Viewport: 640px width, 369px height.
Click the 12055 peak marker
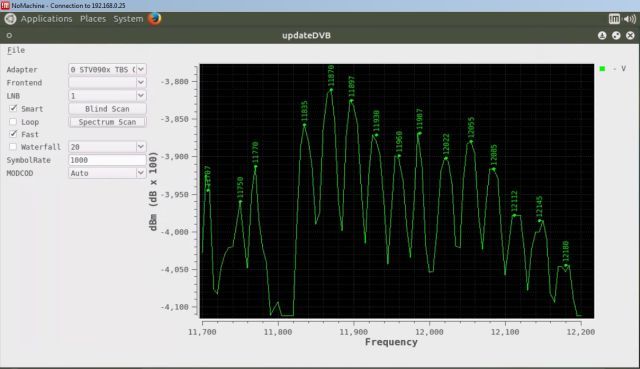tap(471, 142)
